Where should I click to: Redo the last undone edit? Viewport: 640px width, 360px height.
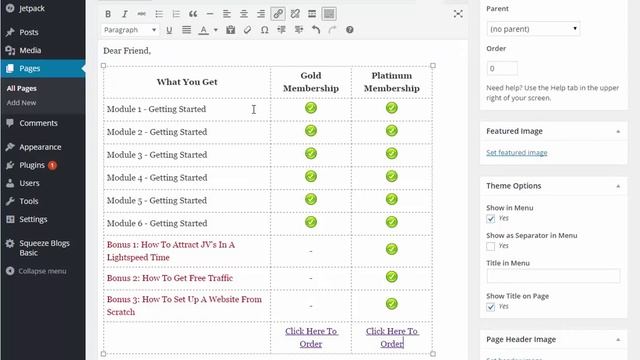[333, 30]
